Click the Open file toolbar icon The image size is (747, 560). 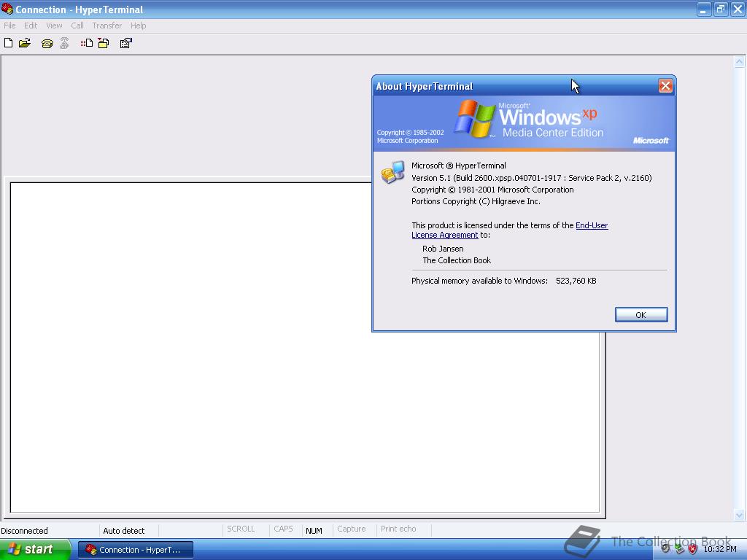tap(25, 43)
